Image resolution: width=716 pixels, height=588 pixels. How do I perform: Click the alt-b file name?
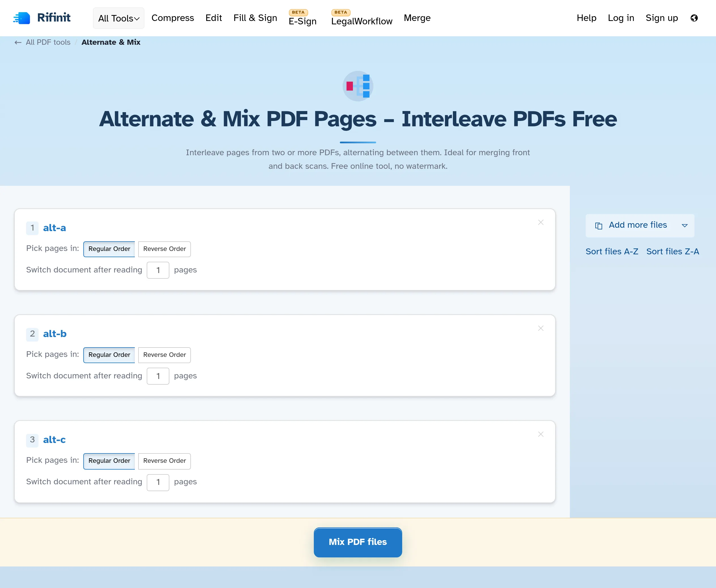coord(55,334)
